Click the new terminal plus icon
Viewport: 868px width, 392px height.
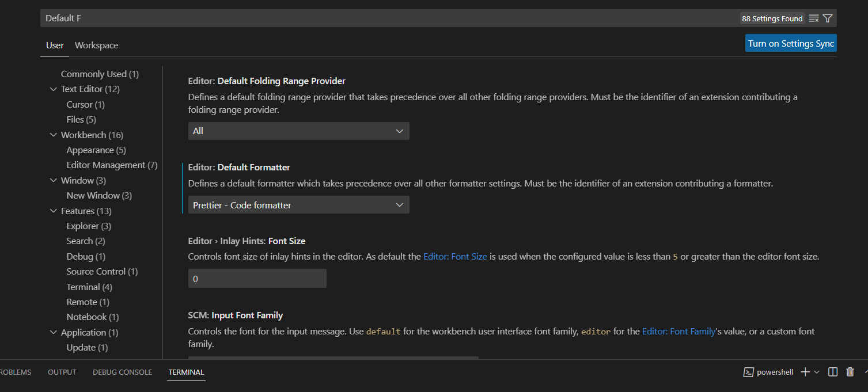[805, 372]
